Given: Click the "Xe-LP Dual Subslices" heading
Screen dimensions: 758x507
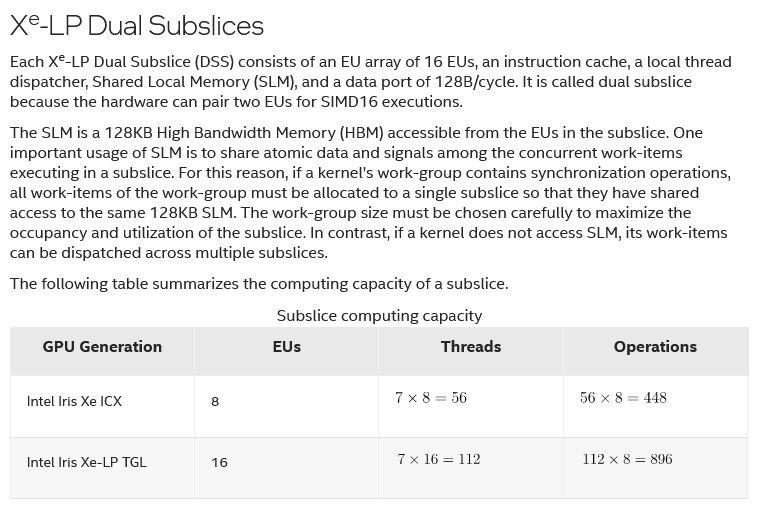Looking at the screenshot, I should tap(137, 26).
